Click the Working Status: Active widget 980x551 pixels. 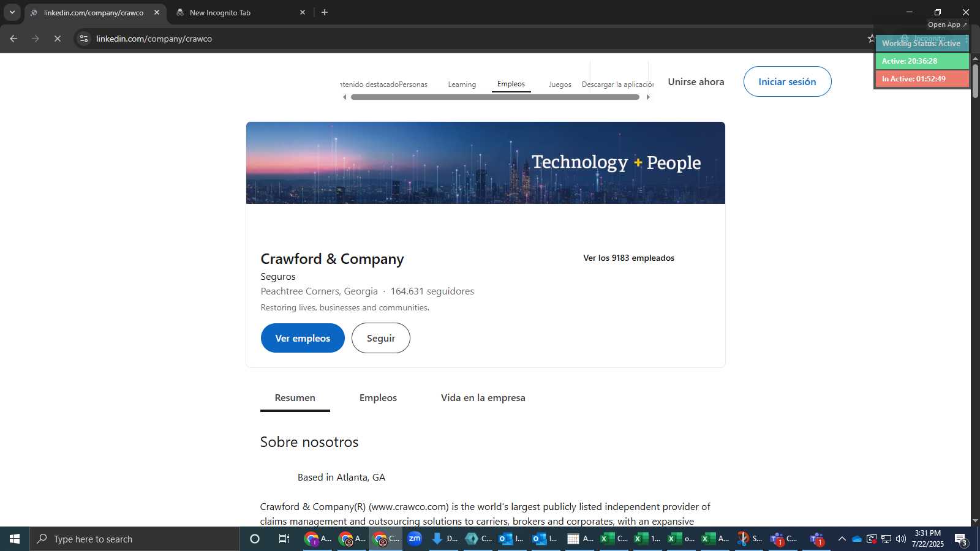point(921,43)
